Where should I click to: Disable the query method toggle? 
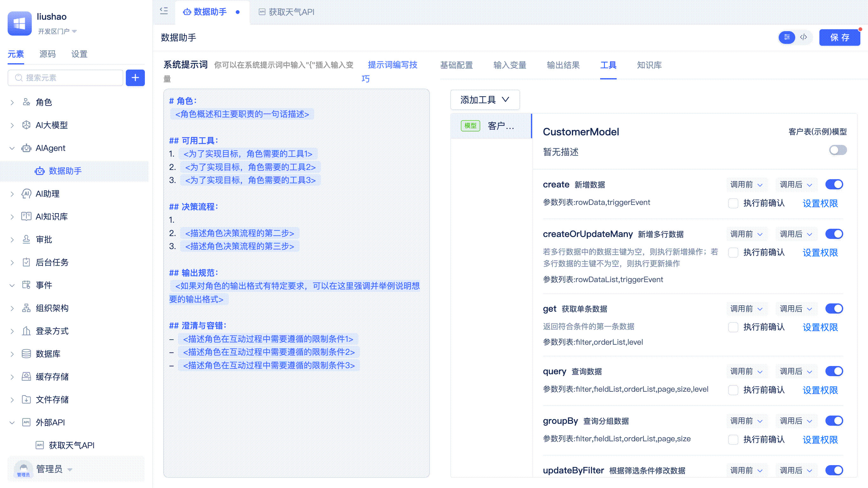pos(834,371)
